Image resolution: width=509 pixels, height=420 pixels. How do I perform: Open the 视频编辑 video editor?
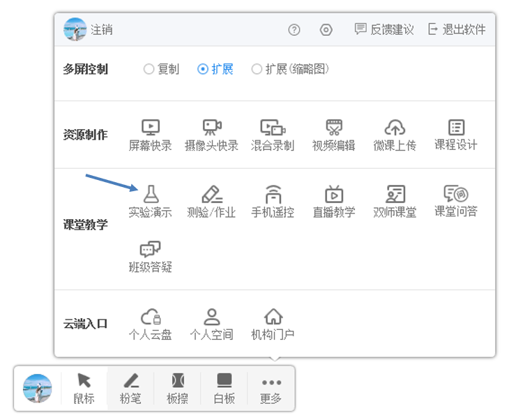pos(333,128)
